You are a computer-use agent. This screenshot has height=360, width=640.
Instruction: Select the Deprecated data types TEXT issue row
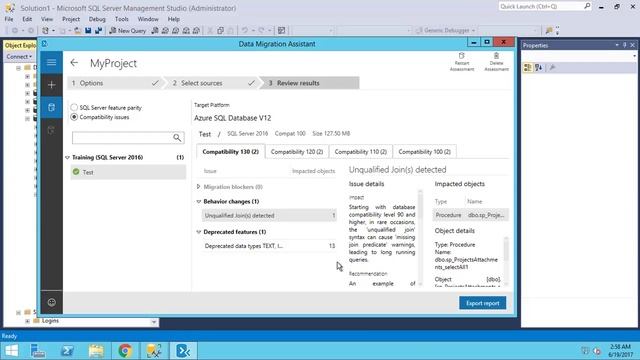(x=269, y=246)
